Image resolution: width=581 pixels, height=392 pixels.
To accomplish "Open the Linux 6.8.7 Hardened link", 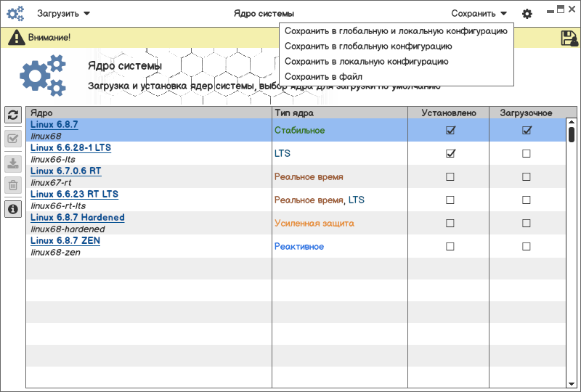I will pos(78,217).
